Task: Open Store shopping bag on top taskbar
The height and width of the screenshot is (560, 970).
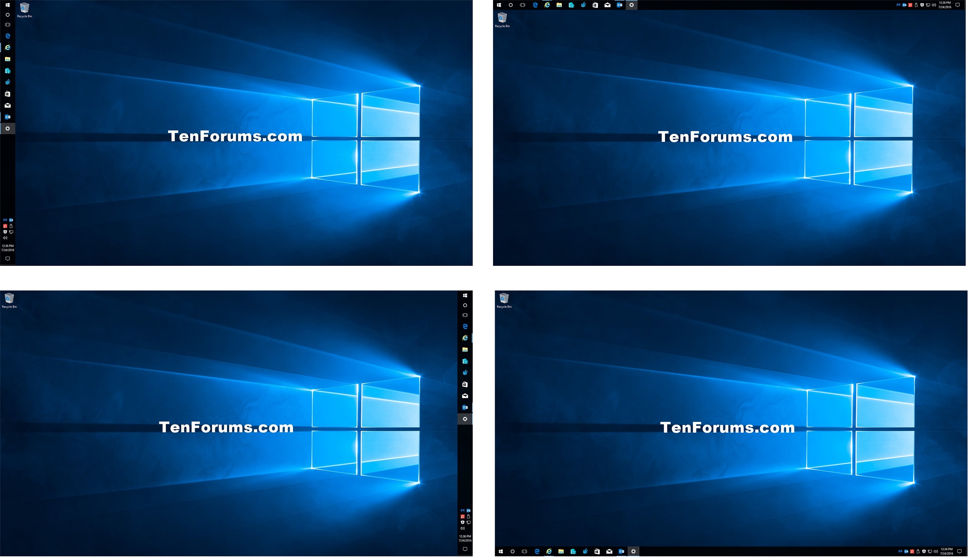Action: click(595, 5)
